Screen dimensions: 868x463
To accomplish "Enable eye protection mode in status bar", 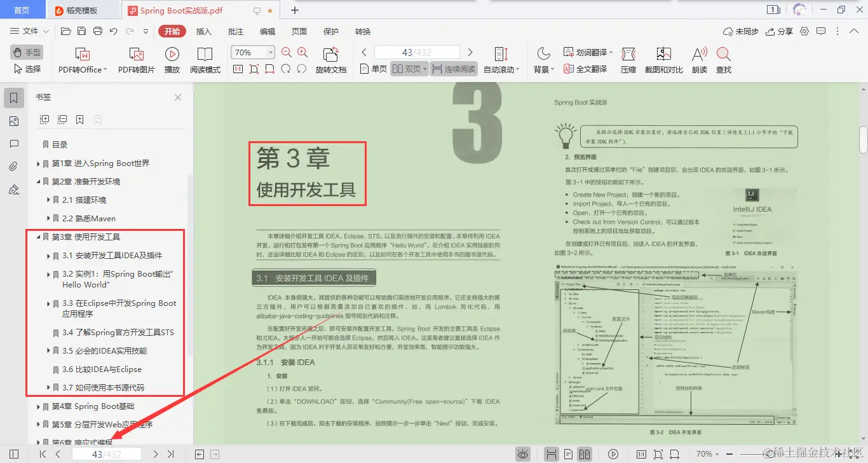I will click(x=523, y=453).
